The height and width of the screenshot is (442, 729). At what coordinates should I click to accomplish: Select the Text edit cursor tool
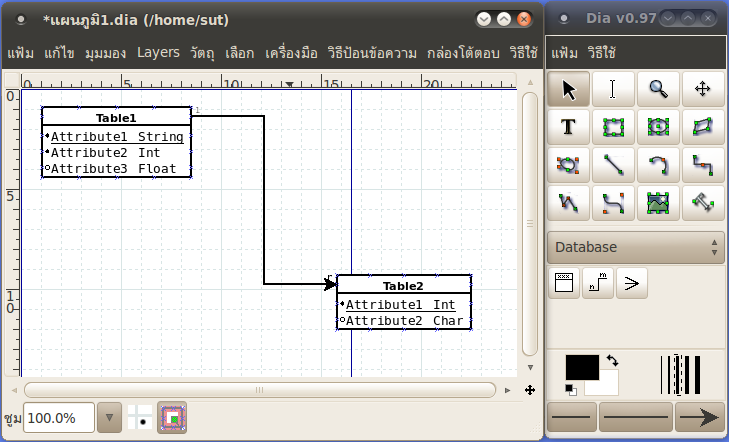(613, 89)
